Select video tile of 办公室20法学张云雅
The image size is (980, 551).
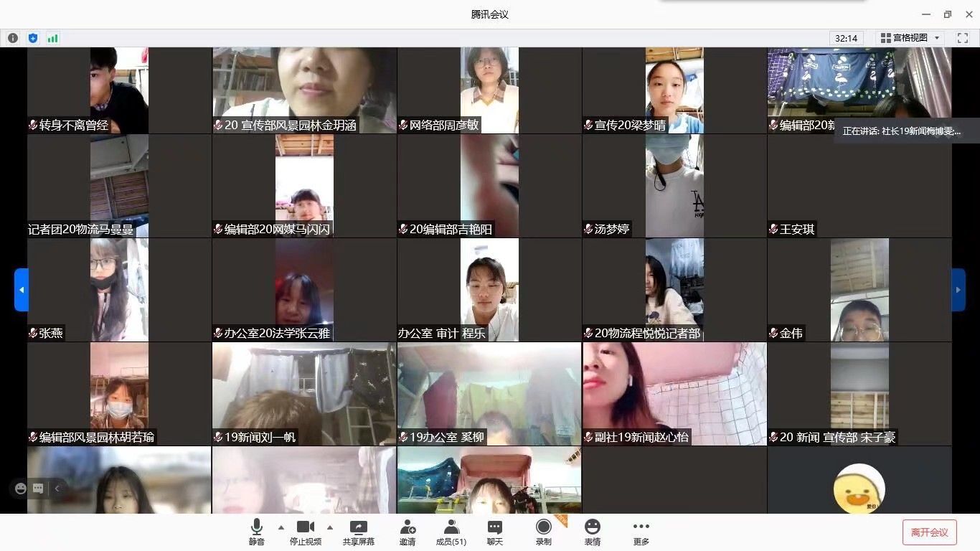click(x=304, y=290)
